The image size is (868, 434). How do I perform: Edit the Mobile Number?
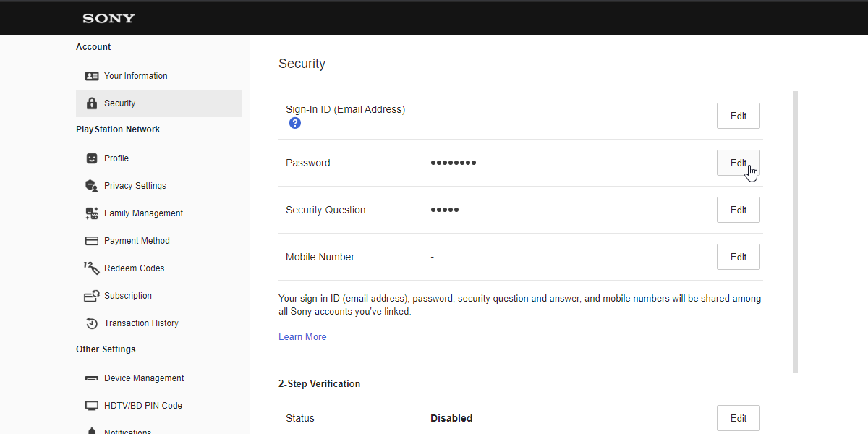tap(738, 257)
